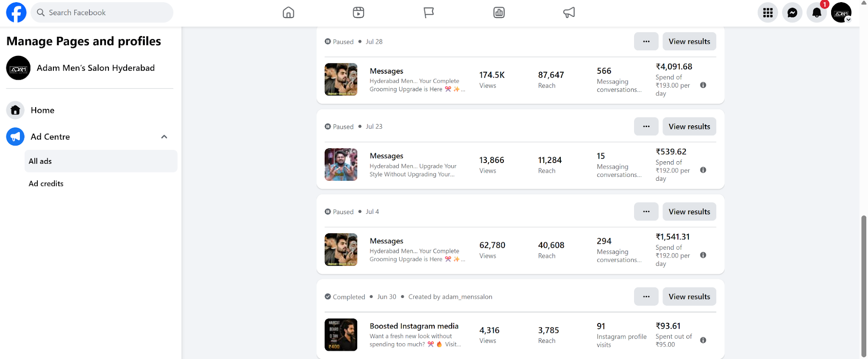This screenshot has height=359, width=868.
Task: Open the Ads megaphone icon in top bar
Action: 569,13
